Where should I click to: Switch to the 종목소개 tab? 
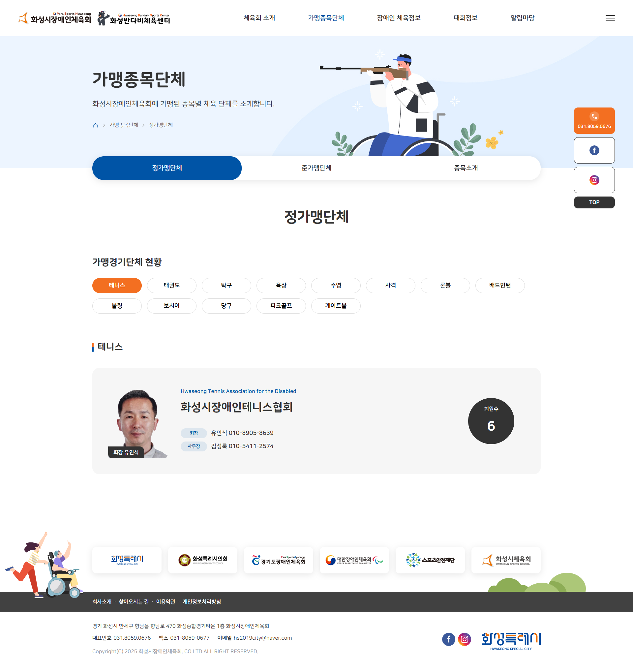pyautogui.click(x=466, y=168)
